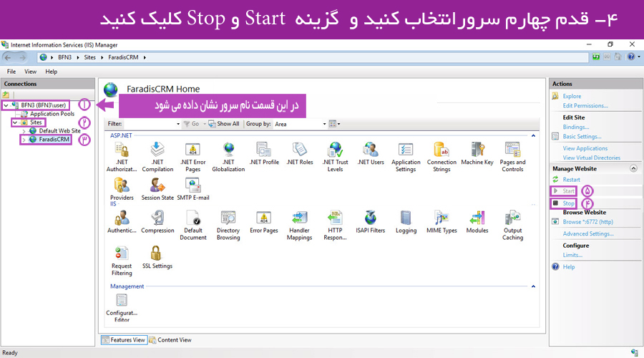Switch to the Features View tab

(124, 340)
